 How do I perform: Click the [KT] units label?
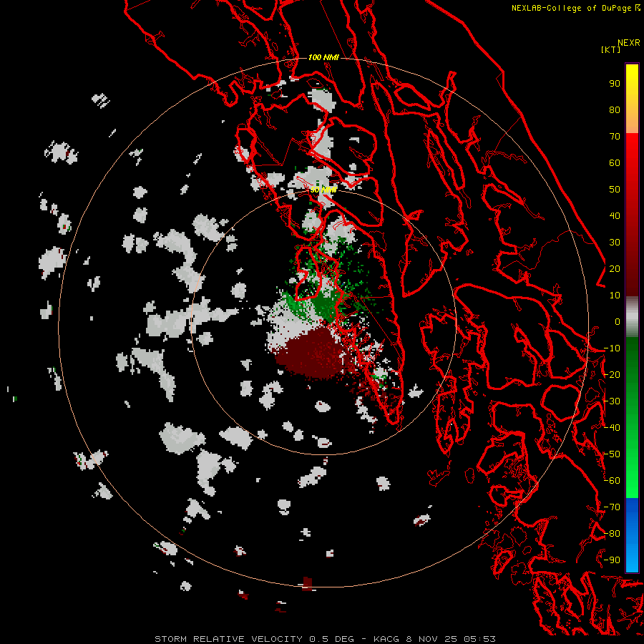(x=610, y=49)
